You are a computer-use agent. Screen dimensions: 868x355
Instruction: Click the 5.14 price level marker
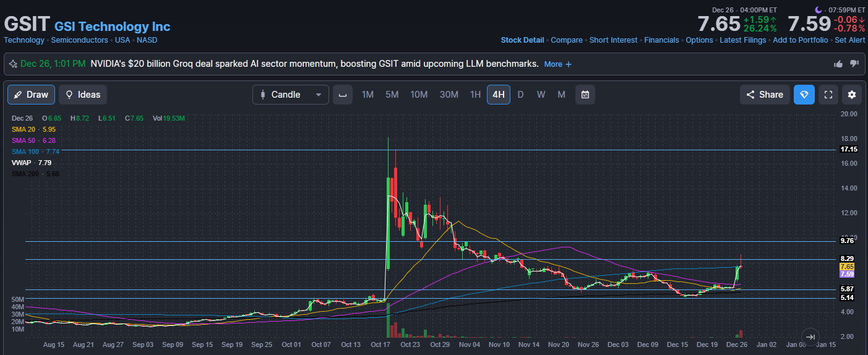pyautogui.click(x=847, y=298)
